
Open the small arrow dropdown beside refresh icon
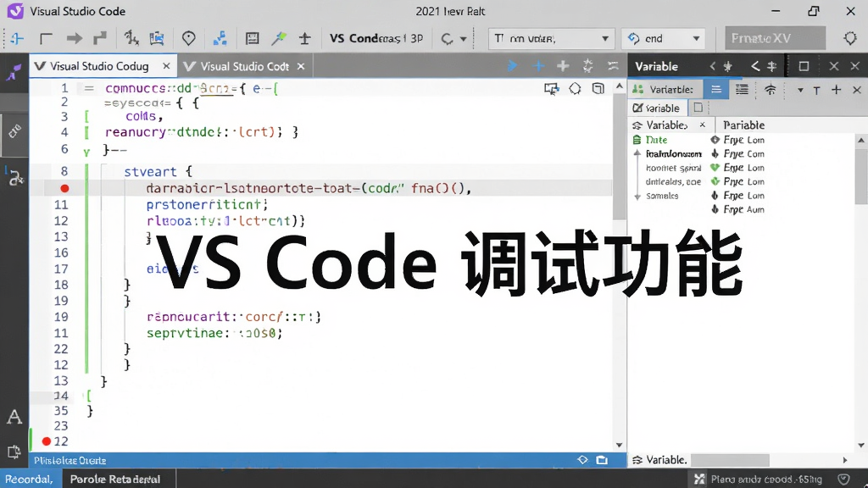tap(464, 39)
